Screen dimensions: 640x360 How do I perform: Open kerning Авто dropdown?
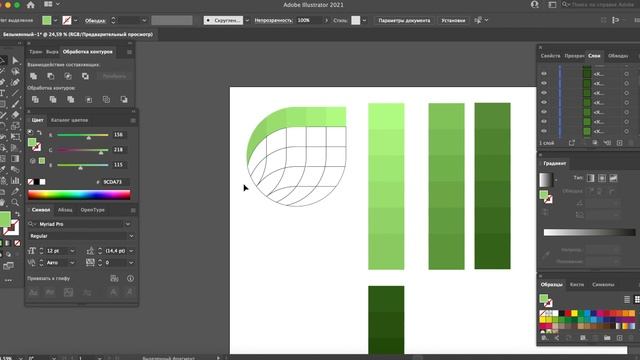click(x=72, y=263)
